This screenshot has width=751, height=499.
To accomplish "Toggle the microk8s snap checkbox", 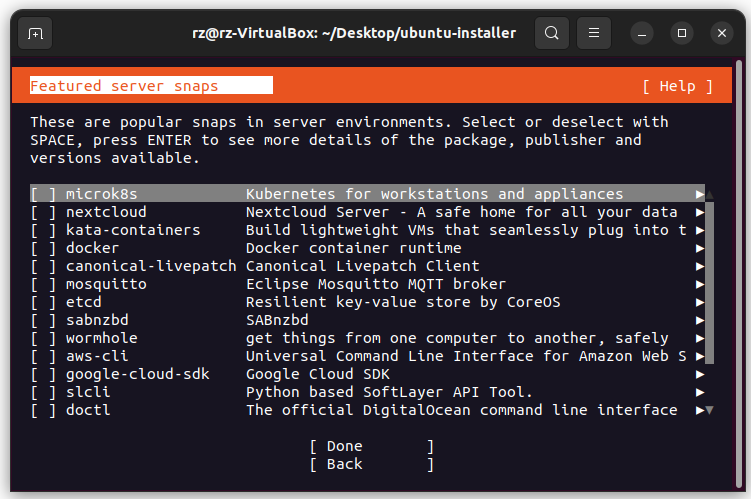I will (43, 194).
